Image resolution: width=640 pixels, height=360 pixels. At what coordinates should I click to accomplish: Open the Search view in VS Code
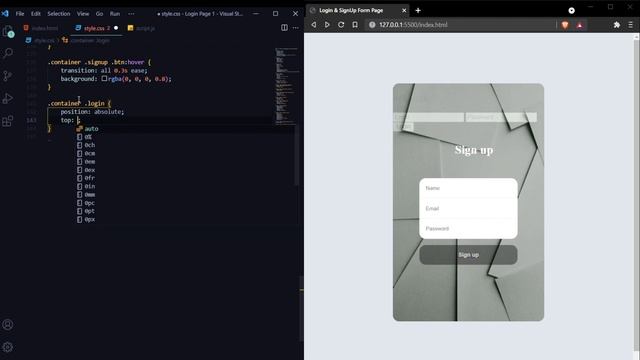point(8,53)
